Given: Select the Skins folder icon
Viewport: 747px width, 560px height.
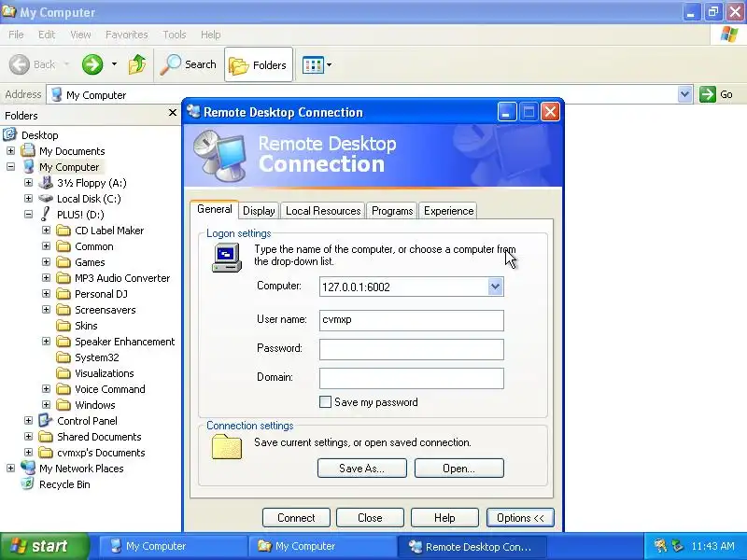Looking at the screenshot, I should pyautogui.click(x=63, y=326).
